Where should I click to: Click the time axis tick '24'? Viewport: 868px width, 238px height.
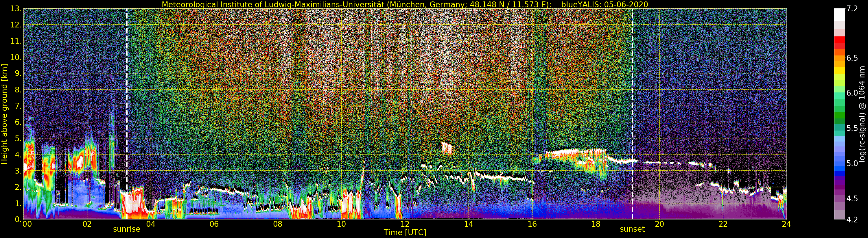click(x=786, y=224)
